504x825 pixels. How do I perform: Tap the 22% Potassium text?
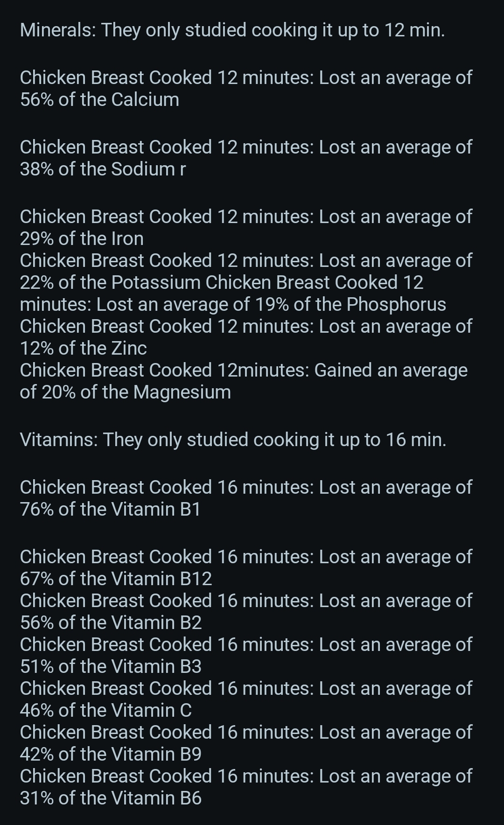pos(110,282)
